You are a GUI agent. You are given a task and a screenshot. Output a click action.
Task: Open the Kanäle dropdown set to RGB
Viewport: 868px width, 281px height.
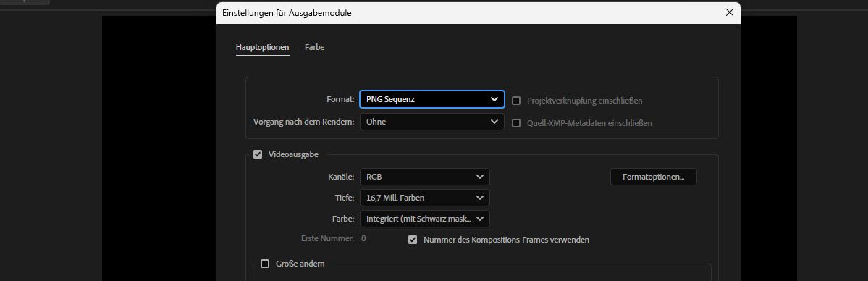[425, 177]
